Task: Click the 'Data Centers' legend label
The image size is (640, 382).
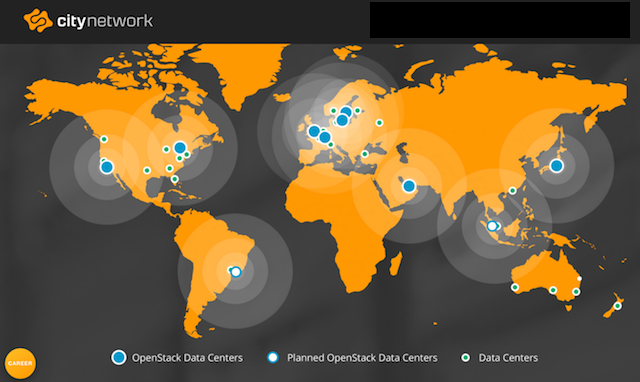Action: (x=508, y=358)
